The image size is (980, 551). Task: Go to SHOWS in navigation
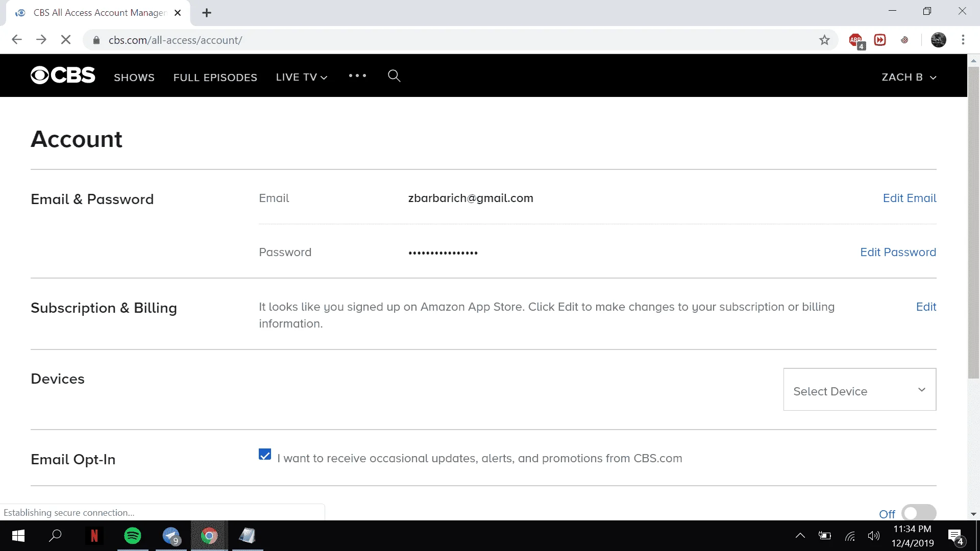click(x=134, y=78)
